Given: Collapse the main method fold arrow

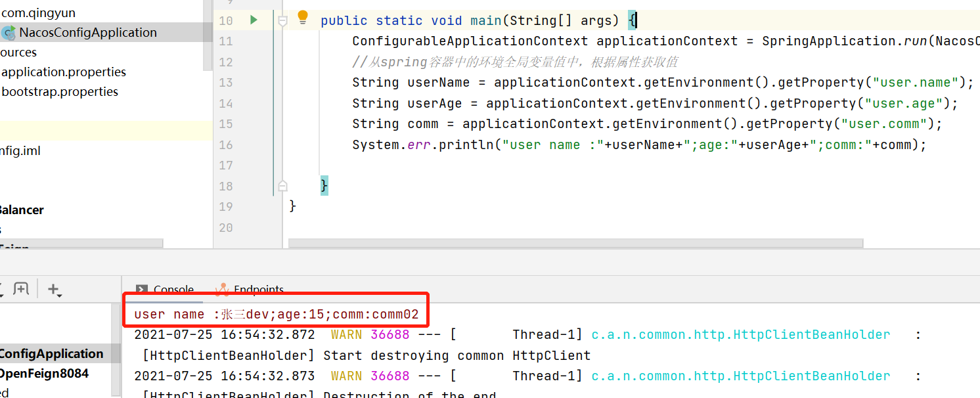Looking at the screenshot, I should coord(282,20).
